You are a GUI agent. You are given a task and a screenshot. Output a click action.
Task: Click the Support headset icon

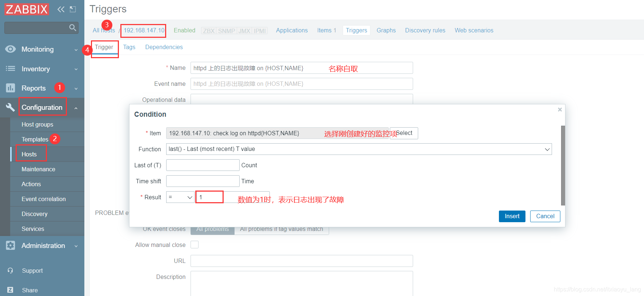(x=10, y=271)
